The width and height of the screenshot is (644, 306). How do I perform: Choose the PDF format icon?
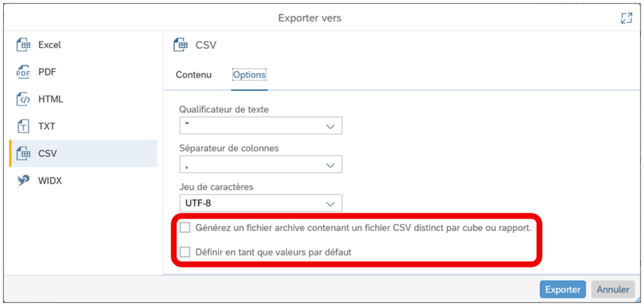tap(23, 72)
